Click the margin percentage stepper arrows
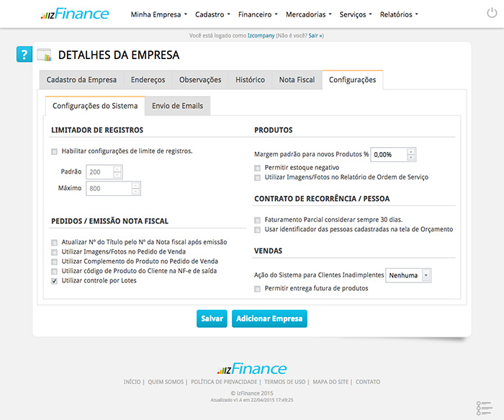Image resolution: width=504 pixels, height=420 pixels. pyautogui.click(x=411, y=154)
